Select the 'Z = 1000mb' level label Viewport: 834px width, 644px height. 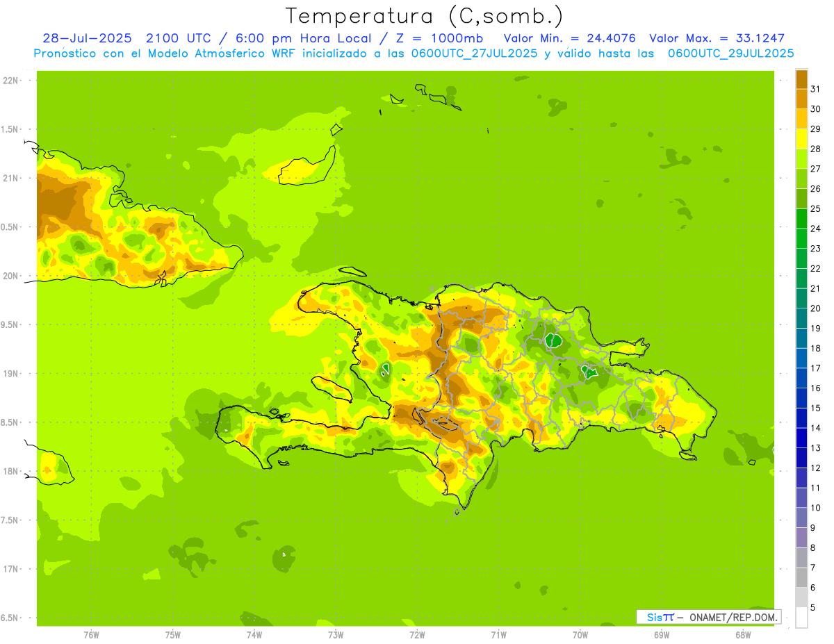click(x=439, y=38)
